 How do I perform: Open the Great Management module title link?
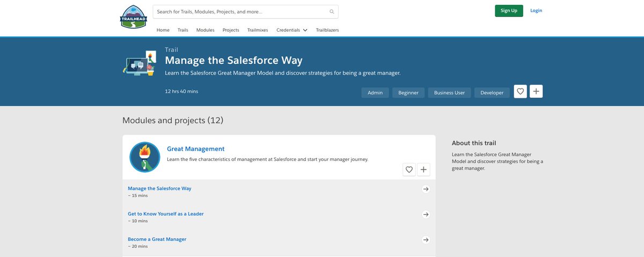click(196, 149)
